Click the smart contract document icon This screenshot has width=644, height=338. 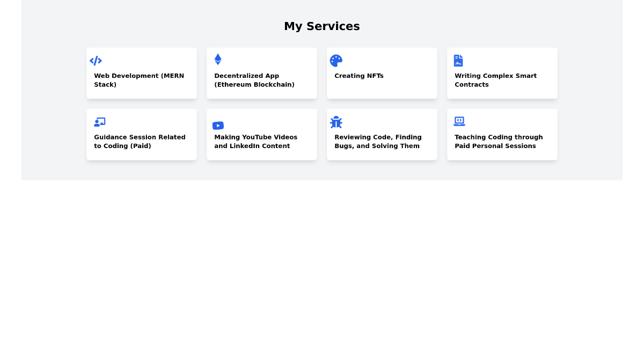point(458,60)
